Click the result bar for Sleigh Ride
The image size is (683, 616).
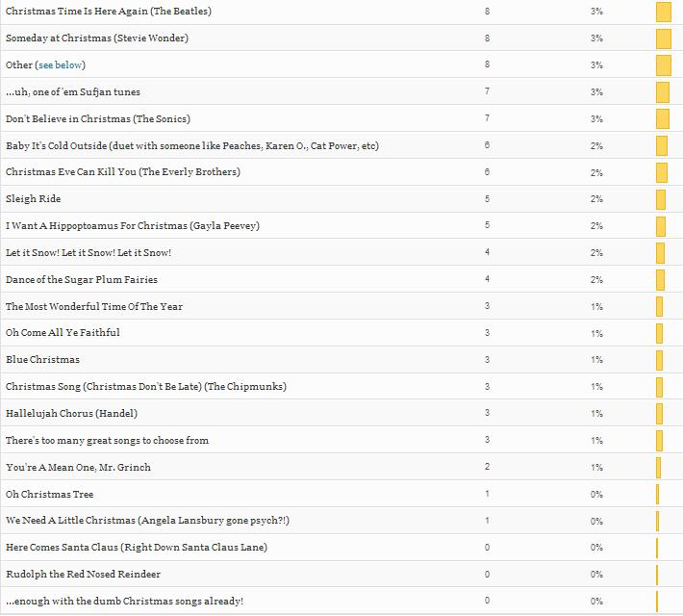[661, 199]
